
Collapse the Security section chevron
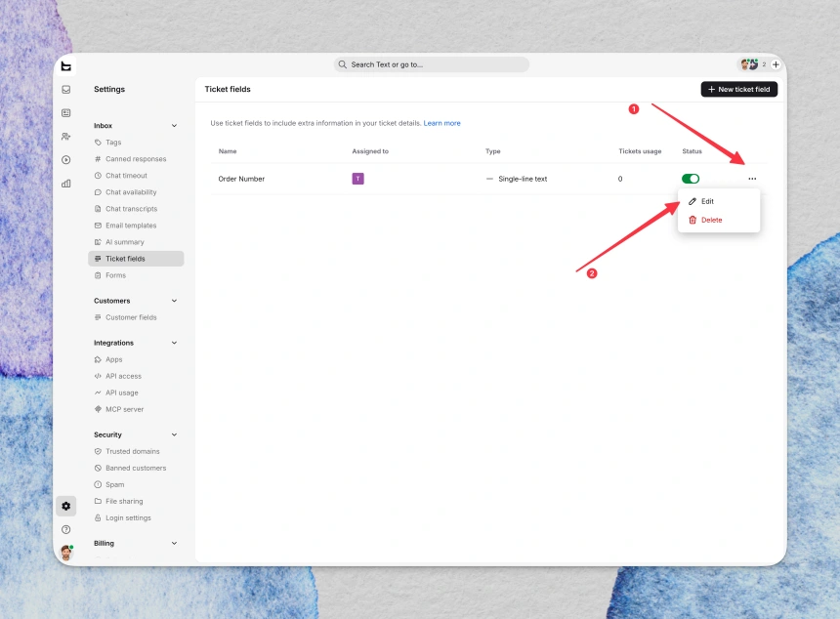(x=174, y=434)
